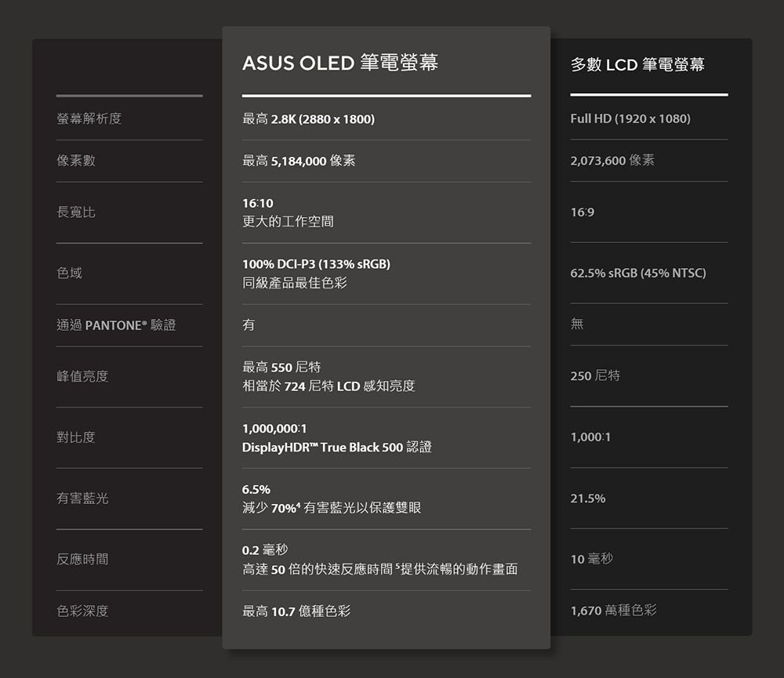Click the OLED '6.5%' blue light value
The width and height of the screenshot is (784, 678).
(256, 490)
